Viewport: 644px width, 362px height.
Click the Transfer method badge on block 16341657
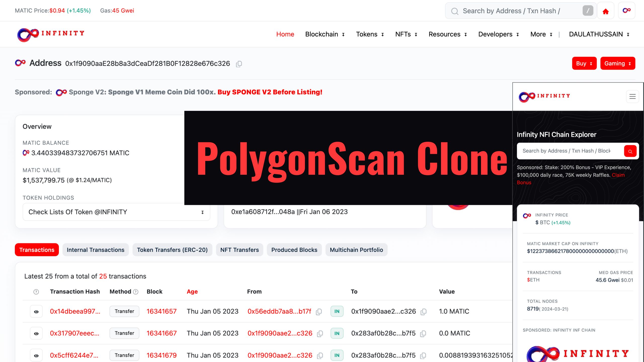[x=124, y=311]
